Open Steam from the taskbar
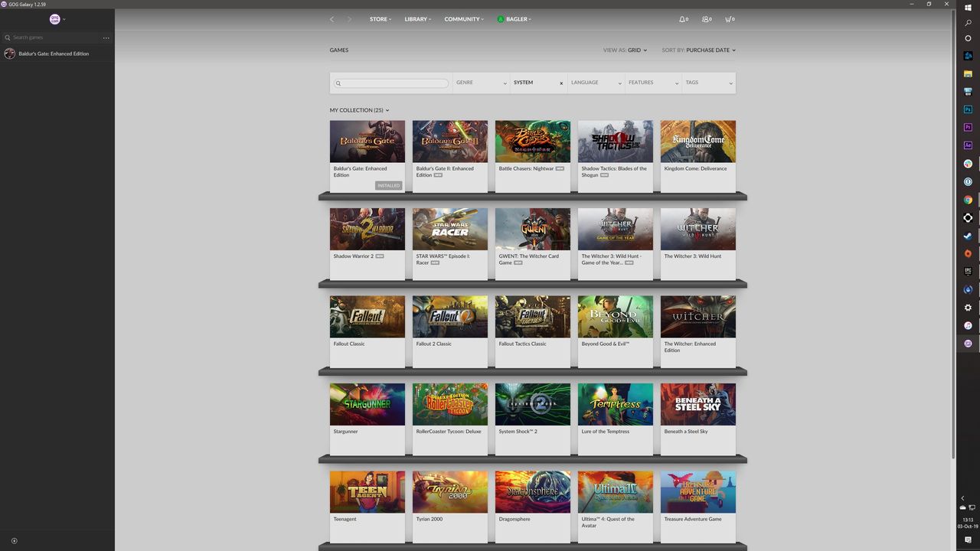980x551 pixels. (968, 236)
